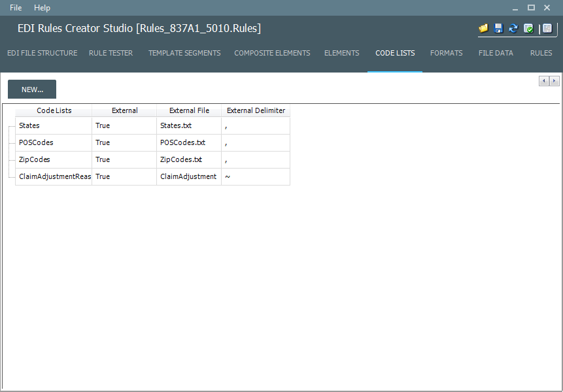This screenshot has width=563, height=392.
Task: Save rules using the blue floppy disk icon
Action: pos(498,28)
